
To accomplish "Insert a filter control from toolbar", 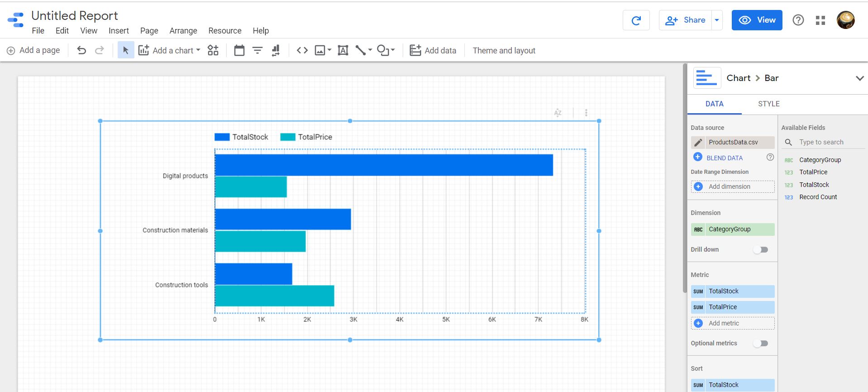I will (257, 50).
